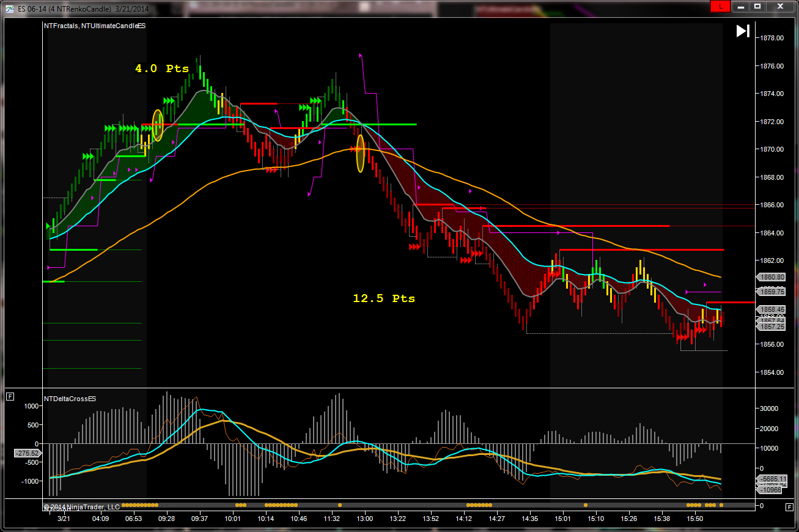Click the F button at bottom right corner

coord(789,507)
